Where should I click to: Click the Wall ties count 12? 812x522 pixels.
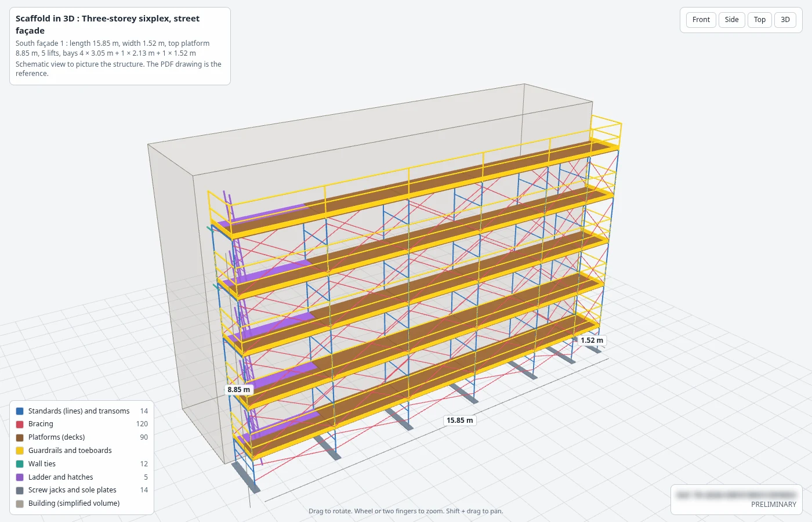[x=144, y=464]
